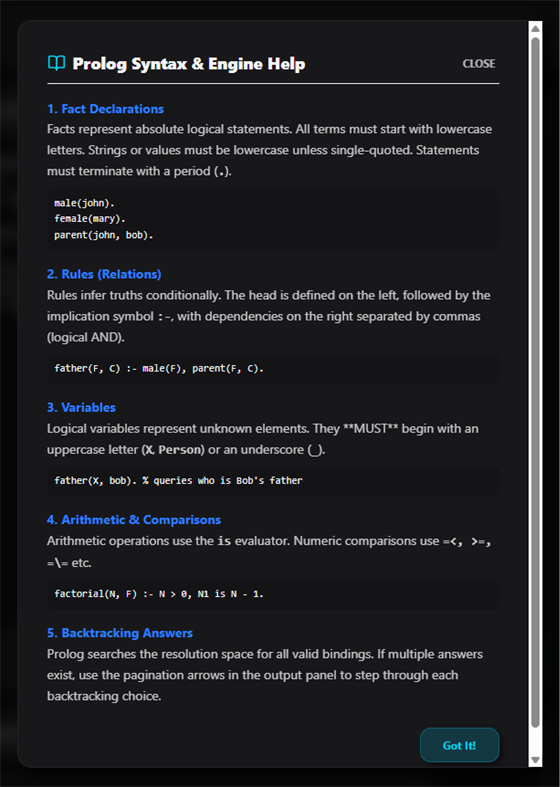Click the Got It! button
The image size is (560, 787).
click(x=459, y=745)
